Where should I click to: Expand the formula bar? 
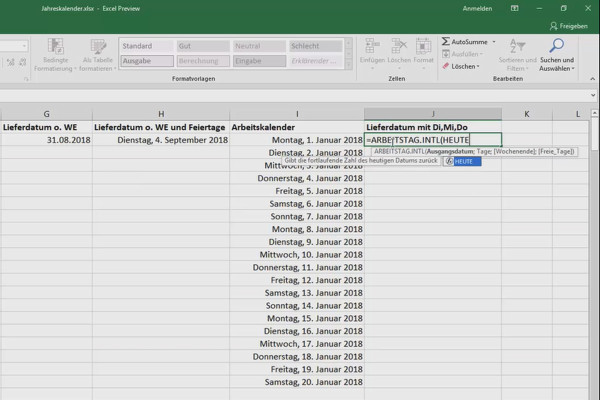[x=593, y=95]
